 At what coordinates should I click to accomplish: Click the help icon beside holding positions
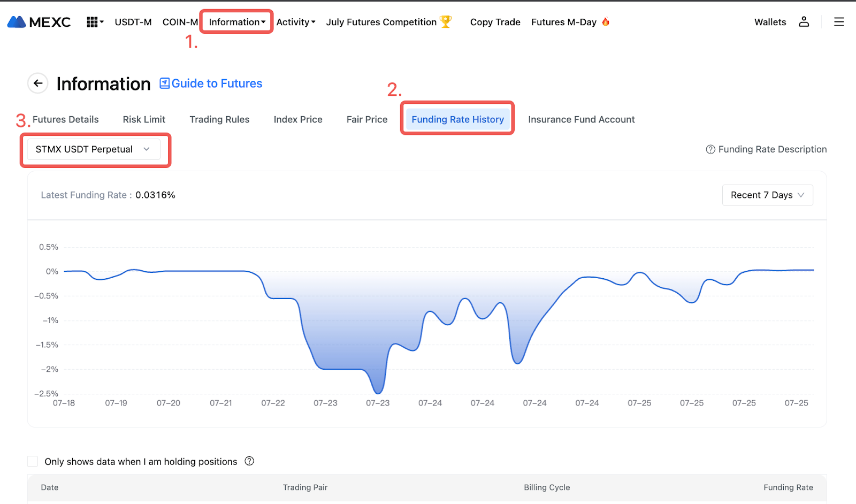tap(249, 461)
